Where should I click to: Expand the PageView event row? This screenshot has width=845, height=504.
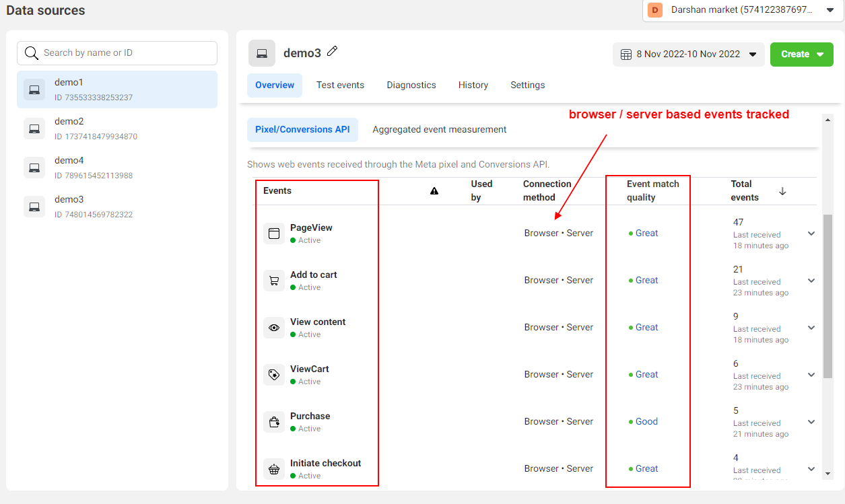click(x=811, y=233)
